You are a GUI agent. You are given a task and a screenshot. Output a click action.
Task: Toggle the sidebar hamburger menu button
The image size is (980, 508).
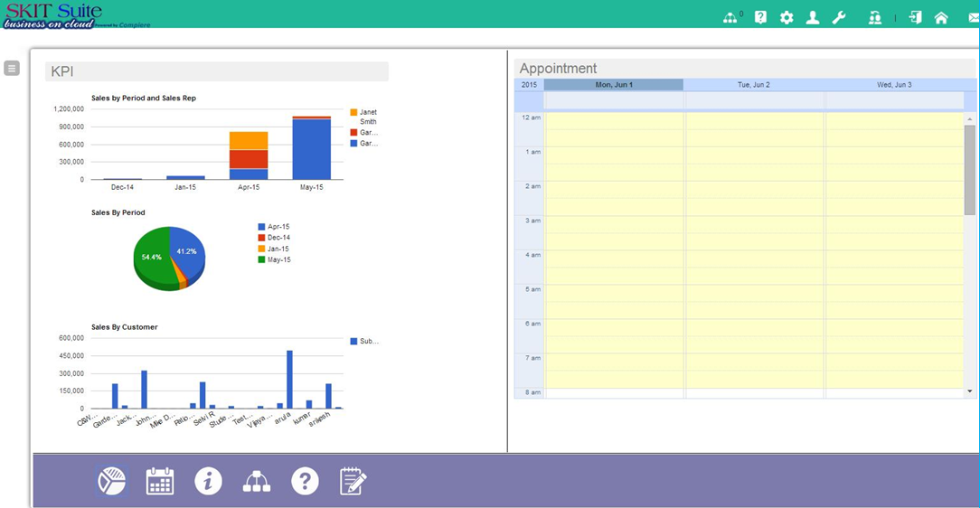(12, 68)
